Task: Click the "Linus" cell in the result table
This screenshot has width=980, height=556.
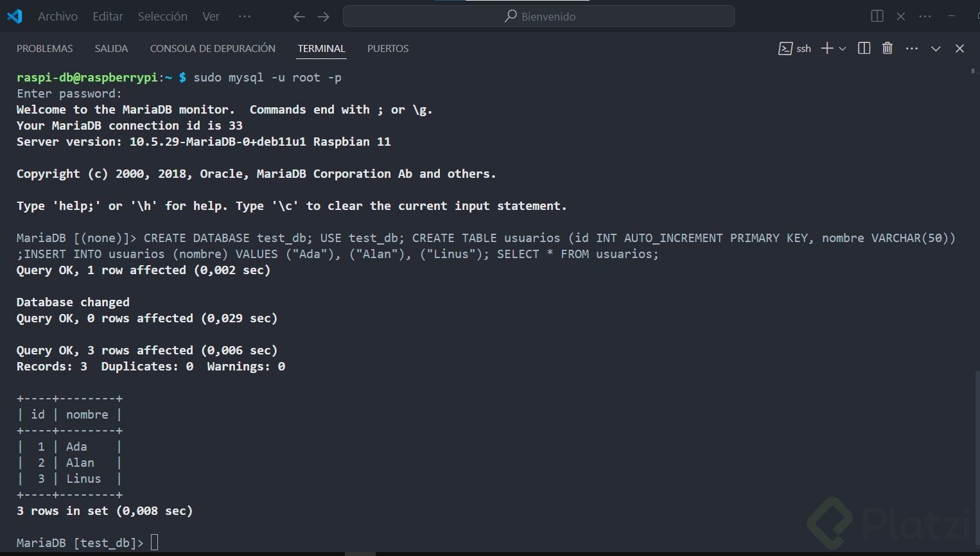Action: pyautogui.click(x=83, y=479)
